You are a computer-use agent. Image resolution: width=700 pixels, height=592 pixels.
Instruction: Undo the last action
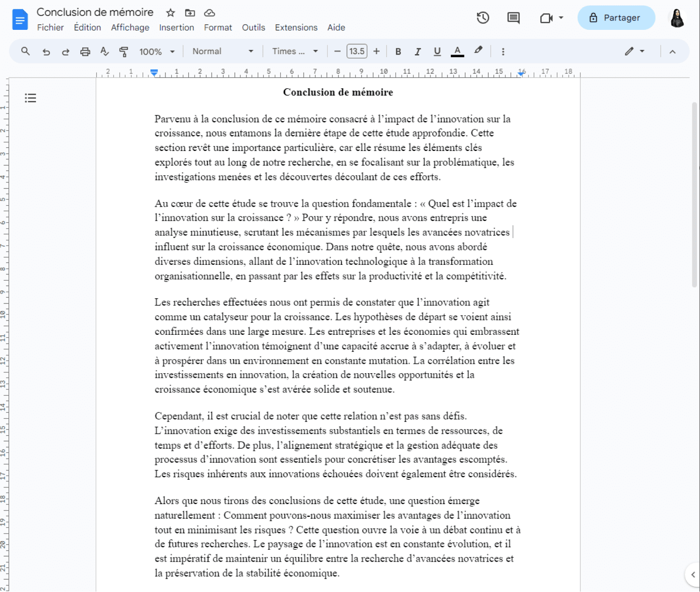pos(46,51)
